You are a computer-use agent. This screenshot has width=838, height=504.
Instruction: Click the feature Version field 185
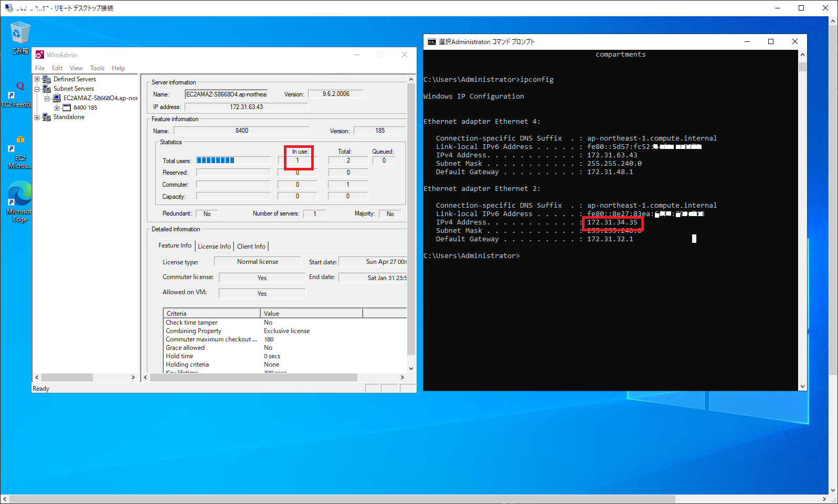(x=380, y=131)
